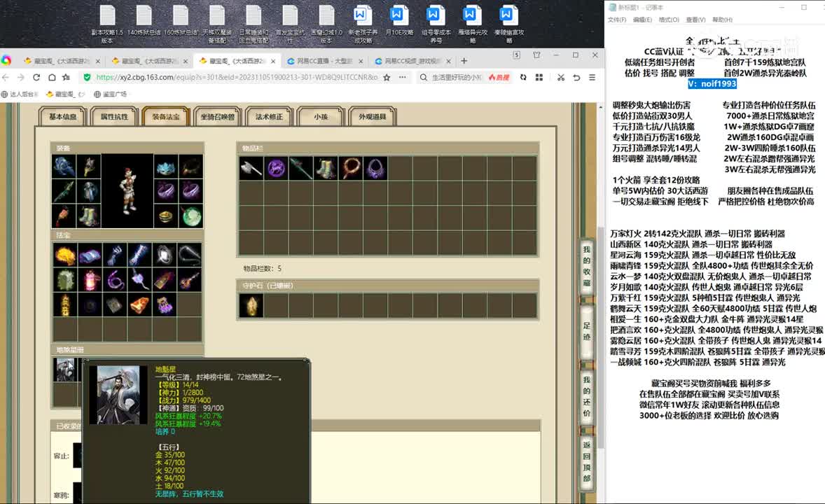The height and width of the screenshot is (504, 825).
Task: Close the 网易CC直播 browser tab
Action: coord(361,61)
